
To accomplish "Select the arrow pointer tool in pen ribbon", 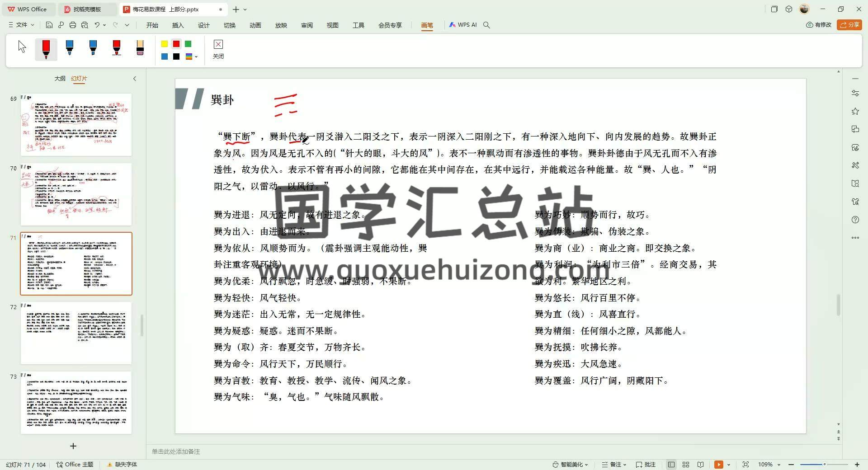I will [x=22, y=47].
